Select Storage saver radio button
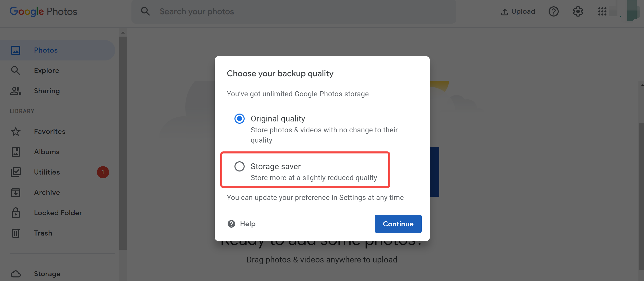 tap(240, 166)
